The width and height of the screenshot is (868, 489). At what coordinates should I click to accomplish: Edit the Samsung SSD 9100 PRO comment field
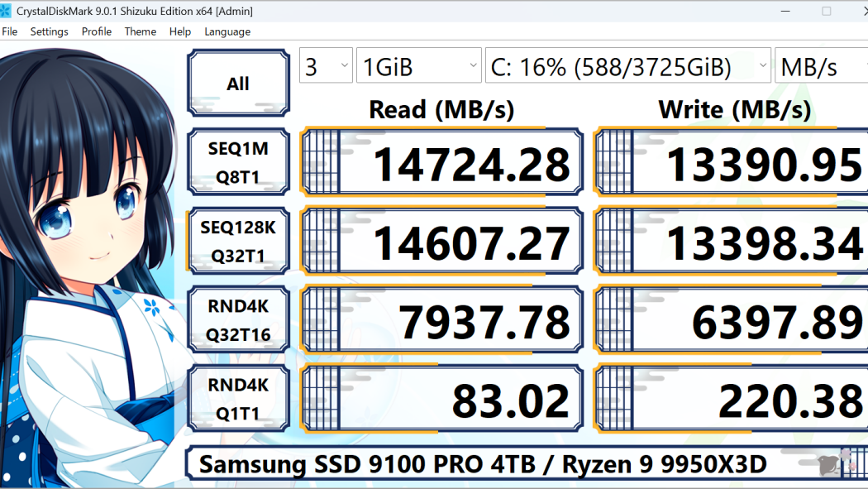coord(526,464)
